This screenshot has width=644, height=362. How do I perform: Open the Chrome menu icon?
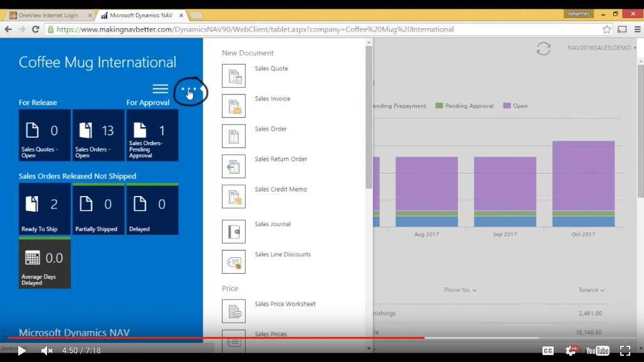click(638, 29)
